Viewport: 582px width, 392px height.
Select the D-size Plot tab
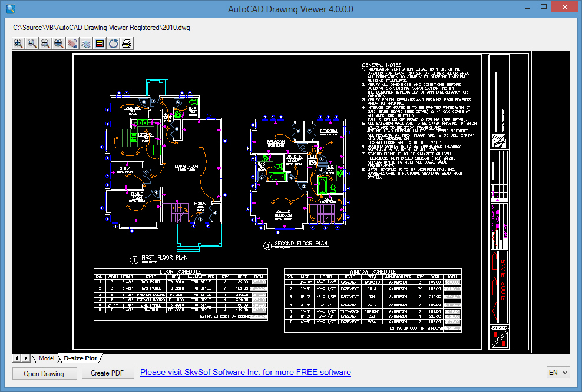[x=80, y=358]
